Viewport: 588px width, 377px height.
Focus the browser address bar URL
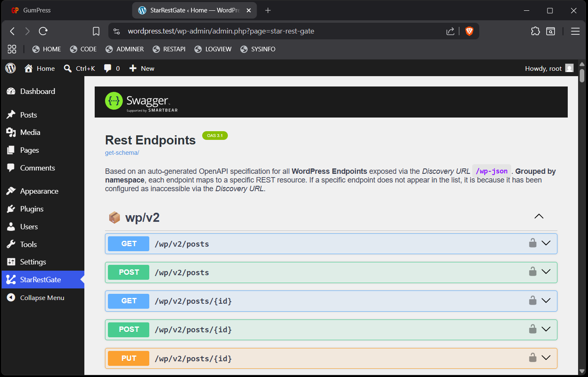tap(221, 31)
